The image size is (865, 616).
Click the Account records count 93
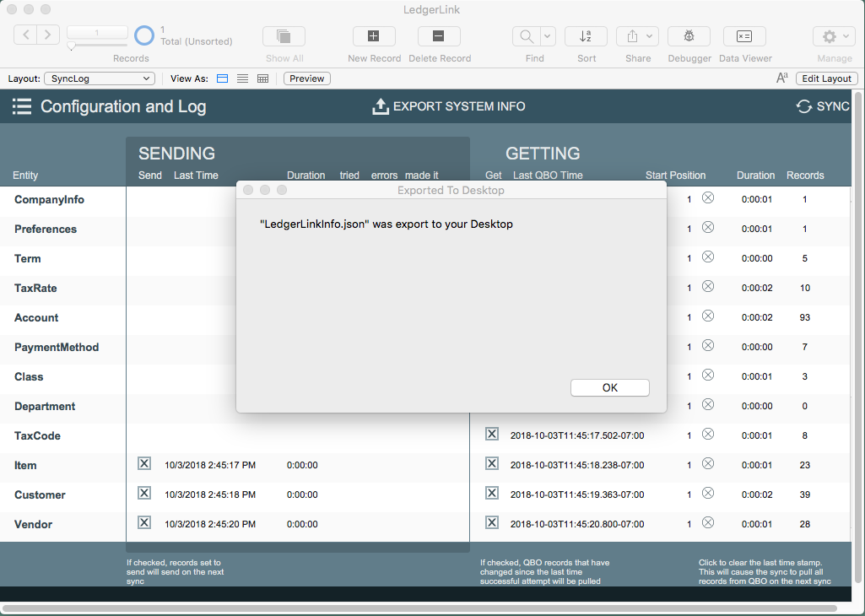(805, 317)
